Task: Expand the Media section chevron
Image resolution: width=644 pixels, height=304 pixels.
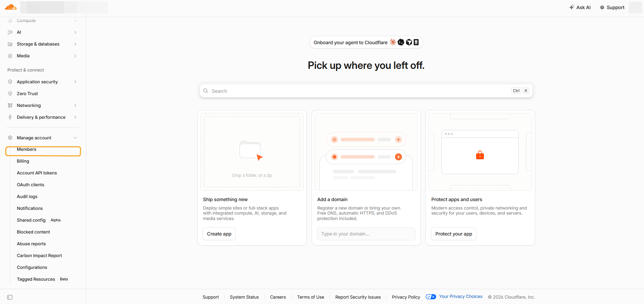Action: [x=75, y=56]
